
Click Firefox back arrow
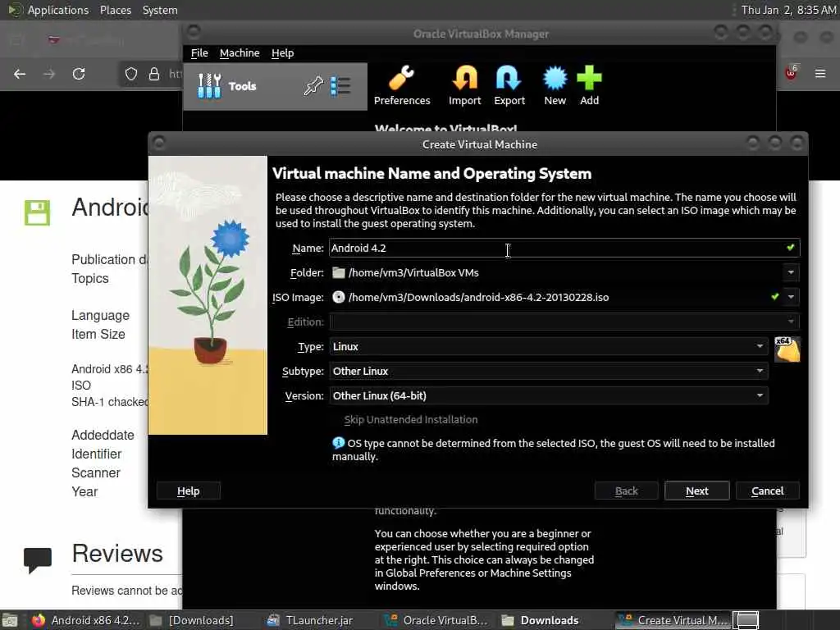coord(20,74)
